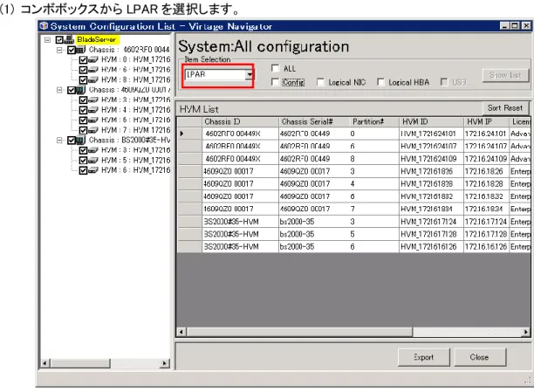Image resolution: width=534 pixels, height=392 pixels.
Task: Click IP cell 172.16.18.28
Action: (x=486, y=184)
